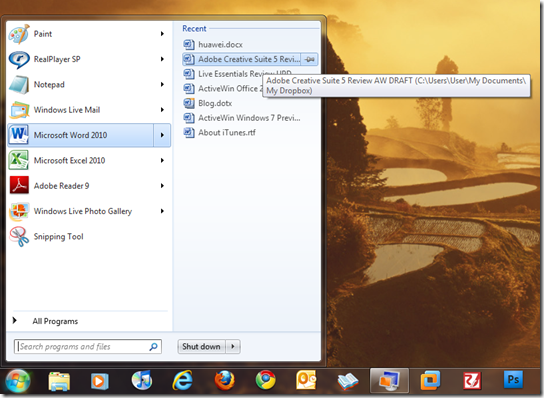Expand Microsoft Word 2010 jump list arrow
Screen dimensions: 544x398
(162, 135)
